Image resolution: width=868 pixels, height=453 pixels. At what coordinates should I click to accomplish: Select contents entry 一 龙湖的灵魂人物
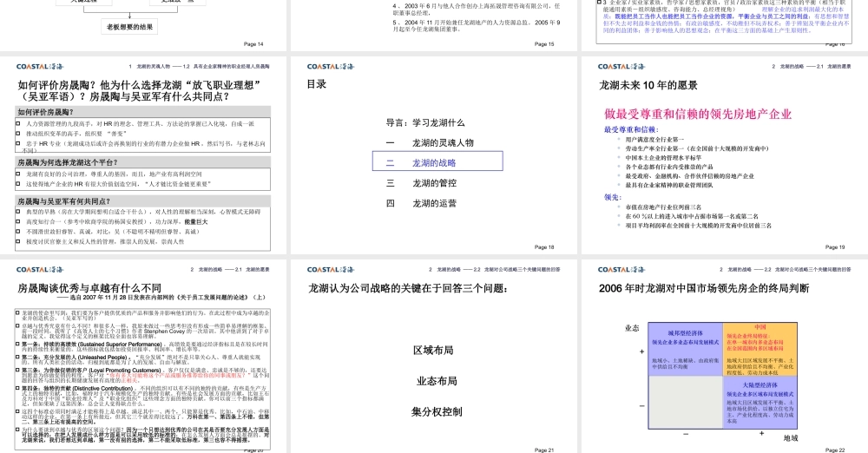click(x=430, y=143)
